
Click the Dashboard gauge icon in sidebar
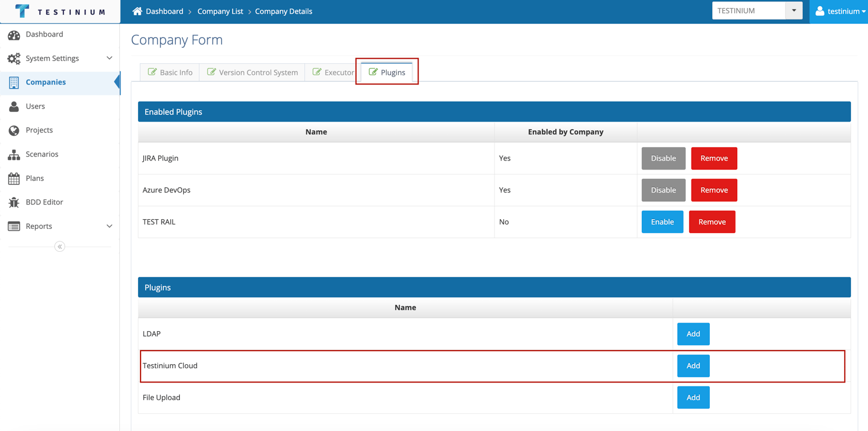point(14,35)
